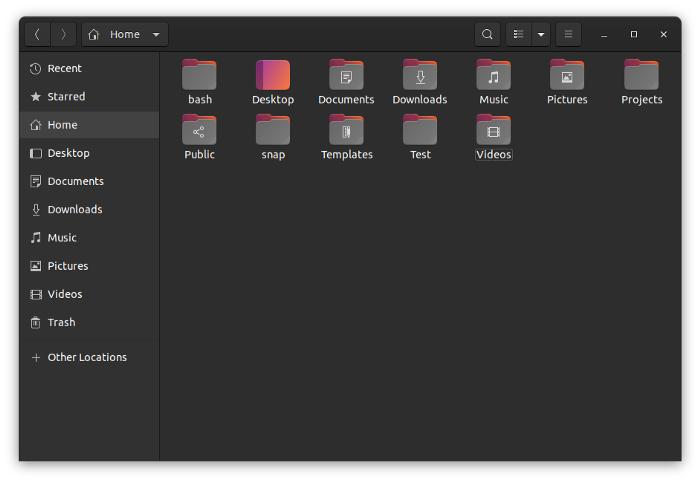700x482 pixels.
Task: Go to Videos in the sidebar
Action: click(x=89, y=294)
